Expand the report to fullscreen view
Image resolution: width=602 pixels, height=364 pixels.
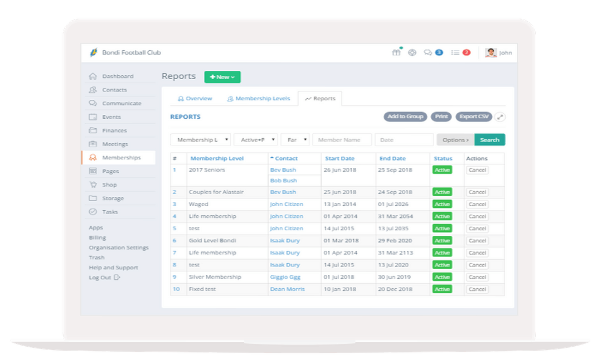pos(500,117)
